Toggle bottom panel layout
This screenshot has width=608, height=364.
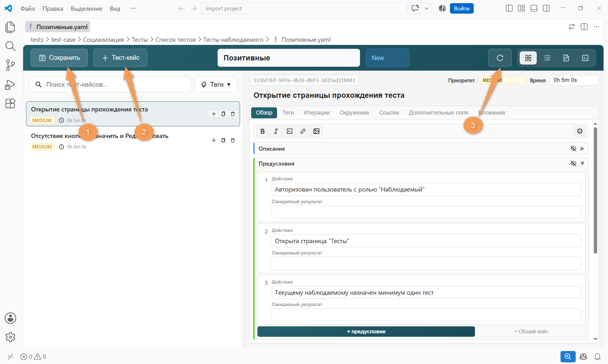click(x=534, y=9)
